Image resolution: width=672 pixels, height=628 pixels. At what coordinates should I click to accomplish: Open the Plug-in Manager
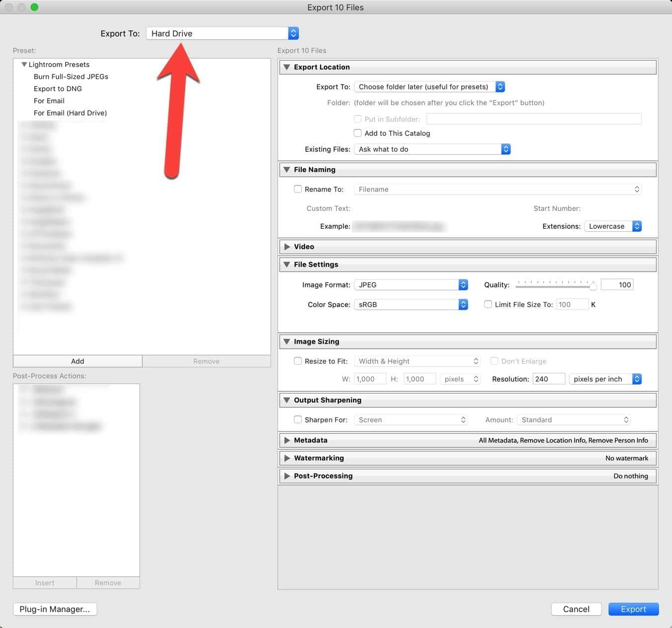pos(55,609)
